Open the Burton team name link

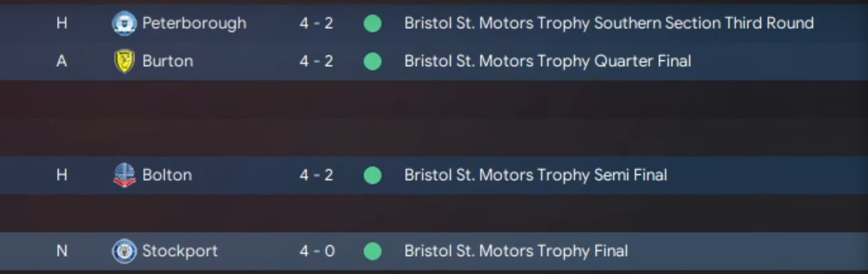click(x=167, y=61)
